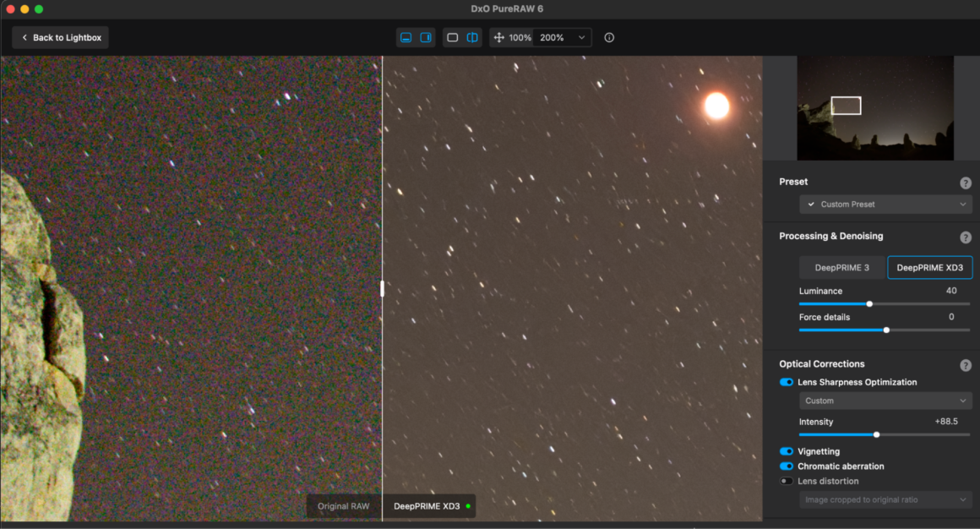Select the split compare view icon
The width and height of the screenshot is (980, 529).
tap(472, 38)
